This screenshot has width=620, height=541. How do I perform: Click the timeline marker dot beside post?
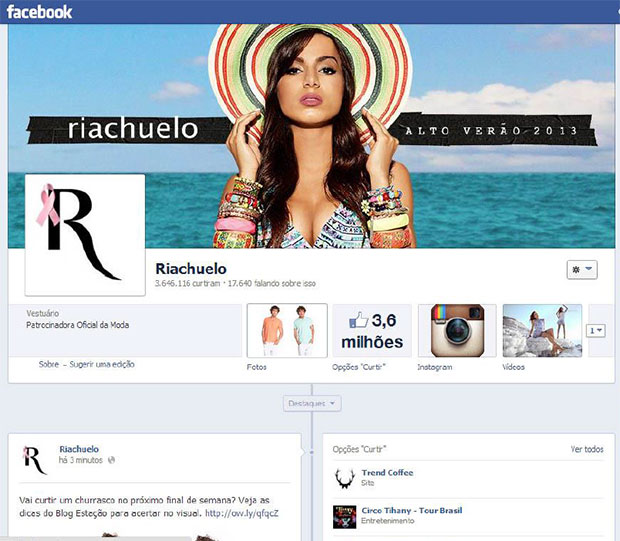coord(312,452)
